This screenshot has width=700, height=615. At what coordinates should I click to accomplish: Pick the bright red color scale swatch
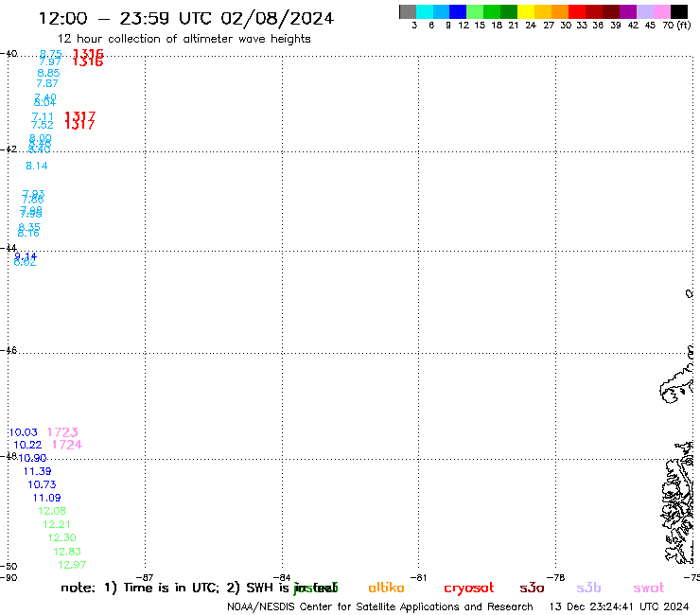577,11
